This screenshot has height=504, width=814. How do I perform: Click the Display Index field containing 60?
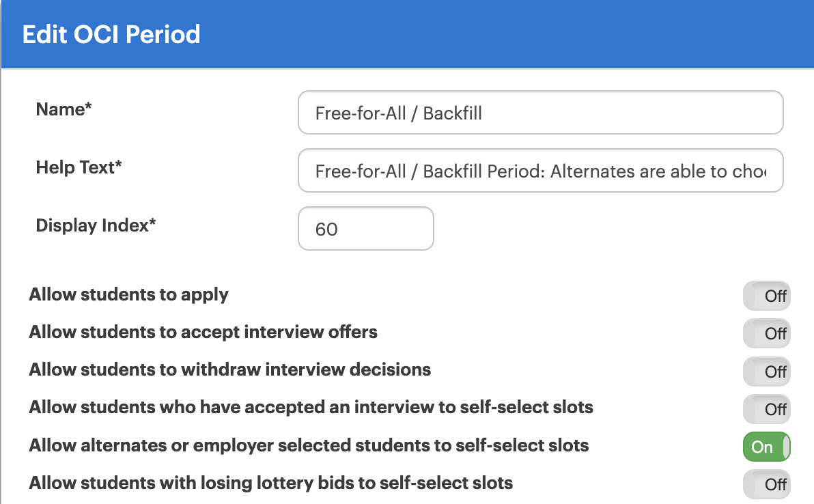pyautogui.click(x=365, y=229)
